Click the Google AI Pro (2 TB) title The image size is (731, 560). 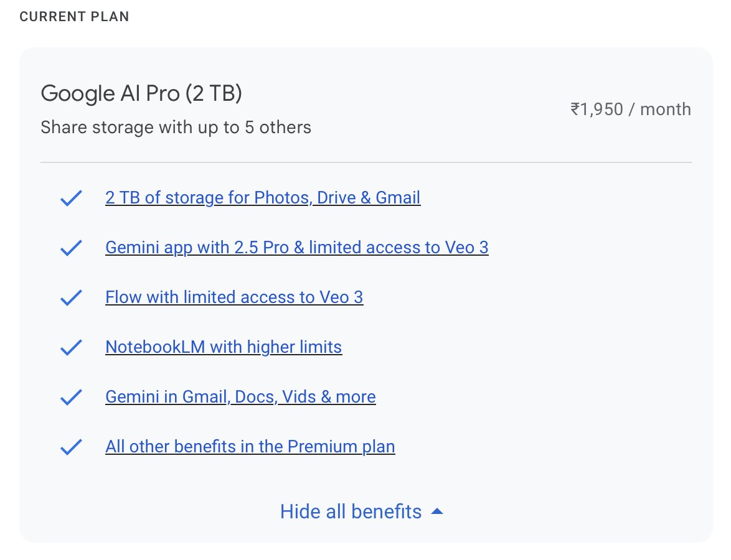point(141,93)
